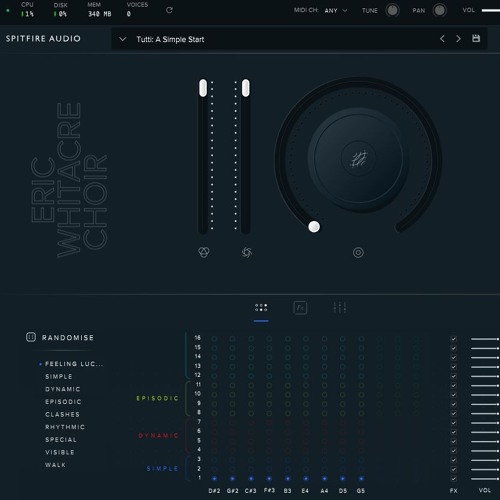Click the dynamics icon under the second slider
Viewport: 500px width, 500px height.
coord(247,252)
